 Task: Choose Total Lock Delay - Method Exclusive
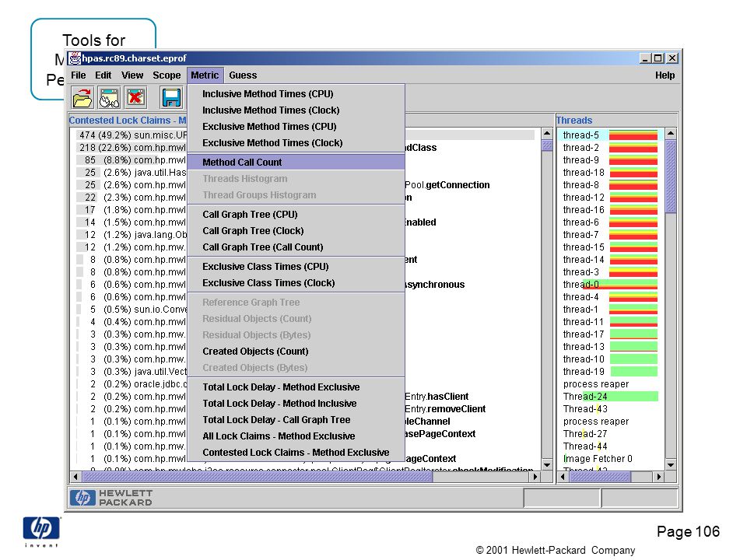tap(296, 387)
